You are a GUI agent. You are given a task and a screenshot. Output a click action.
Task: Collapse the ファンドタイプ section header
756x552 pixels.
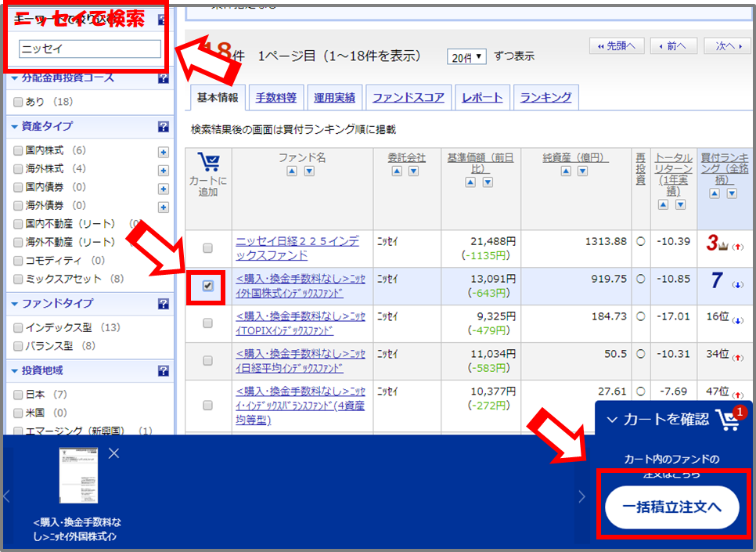[52, 304]
